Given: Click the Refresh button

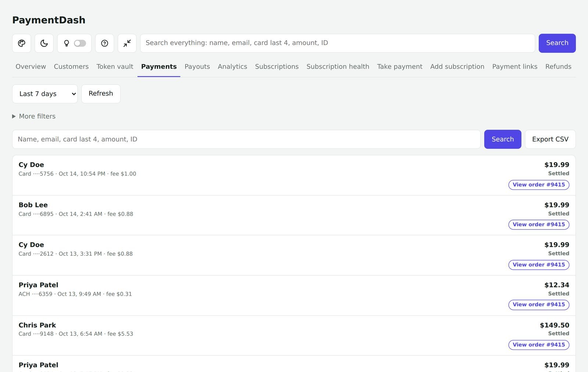Looking at the screenshot, I should [101, 94].
